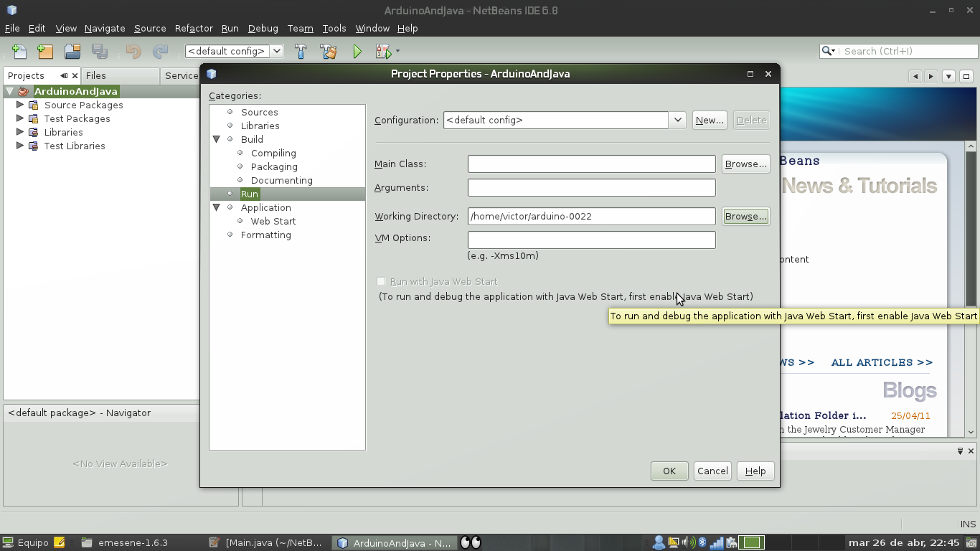Click inside the VM Options text field
Image resolution: width=980 pixels, height=551 pixels.
click(592, 240)
